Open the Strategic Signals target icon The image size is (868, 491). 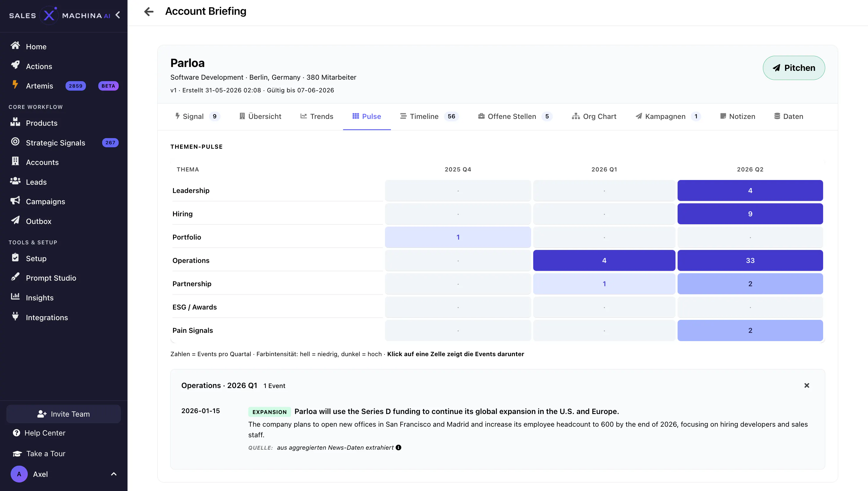point(15,142)
